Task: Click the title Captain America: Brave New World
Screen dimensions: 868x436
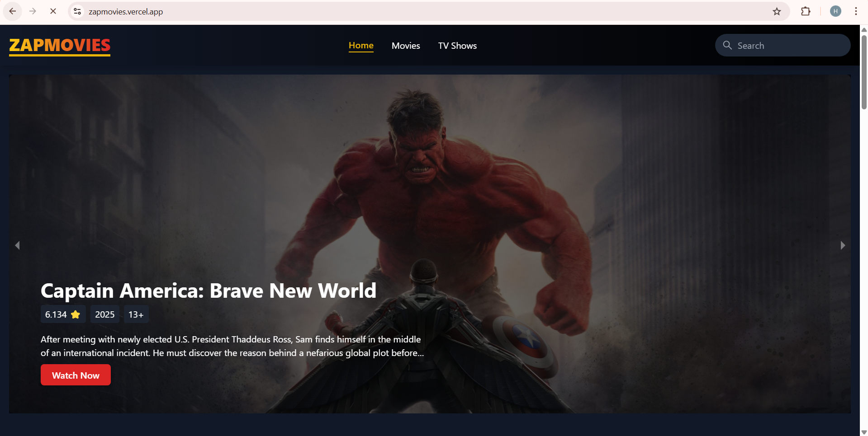Action: [x=209, y=291]
